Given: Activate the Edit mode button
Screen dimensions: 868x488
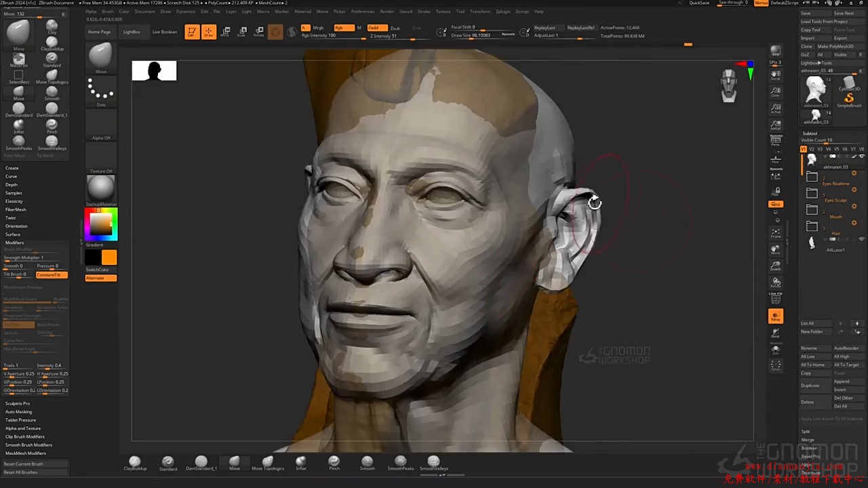Looking at the screenshot, I should point(192,32).
